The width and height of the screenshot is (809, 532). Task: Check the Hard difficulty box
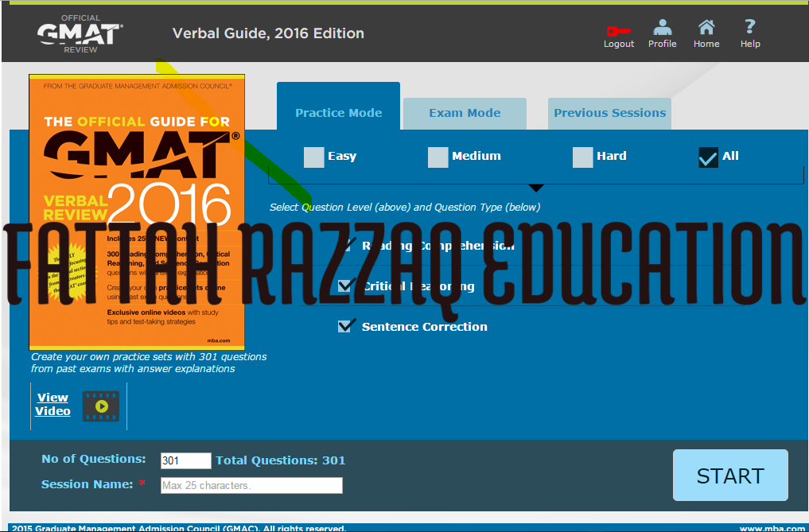coord(582,157)
